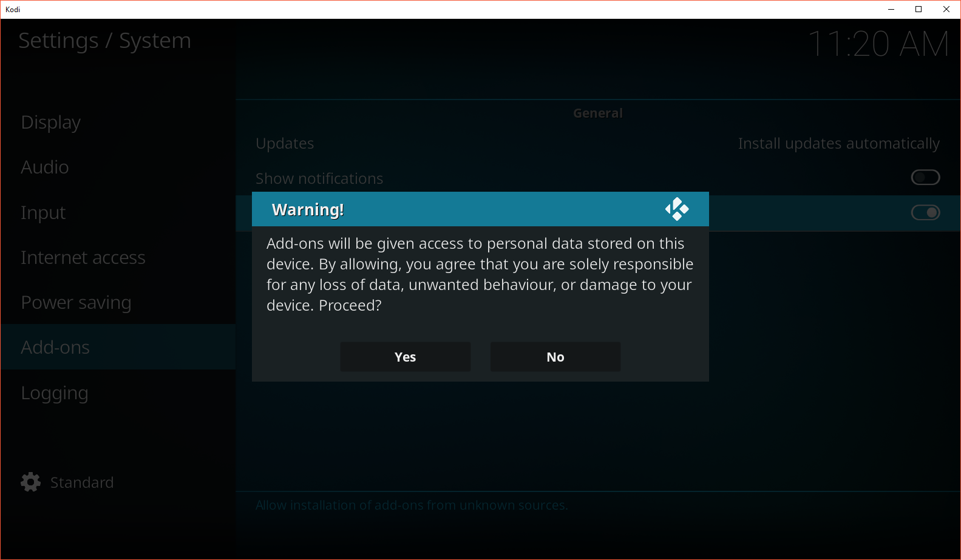Decline the warning with No button
The height and width of the screenshot is (560, 961).
tap(555, 357)
